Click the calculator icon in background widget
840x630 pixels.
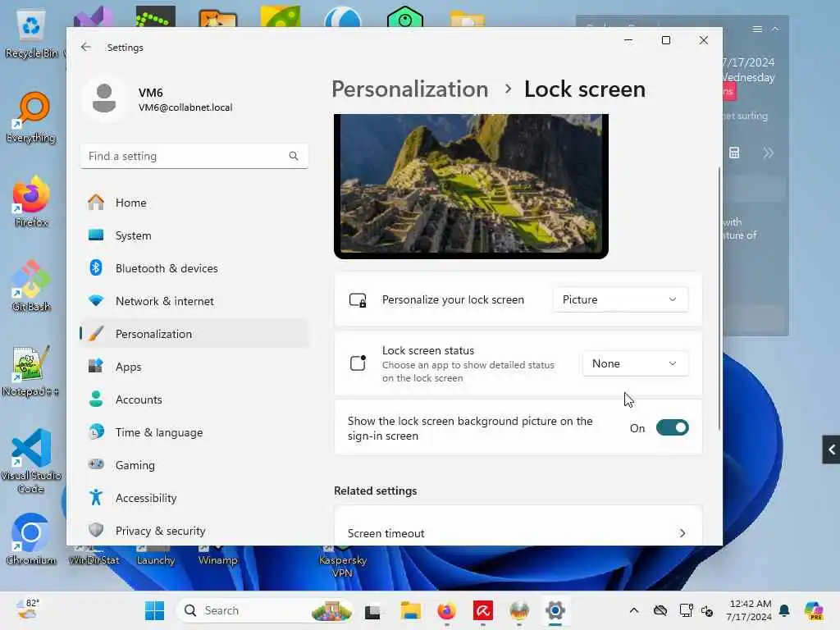[734, 153]
